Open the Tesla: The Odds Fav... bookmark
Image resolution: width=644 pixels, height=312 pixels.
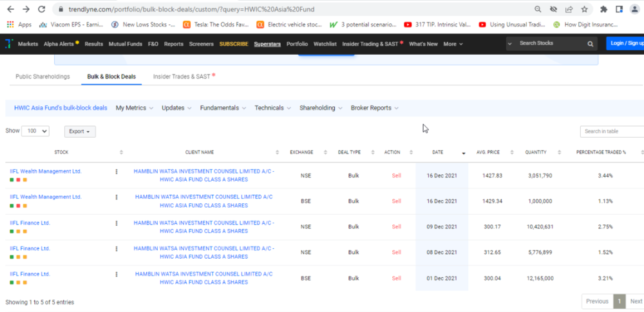(216, 24)
